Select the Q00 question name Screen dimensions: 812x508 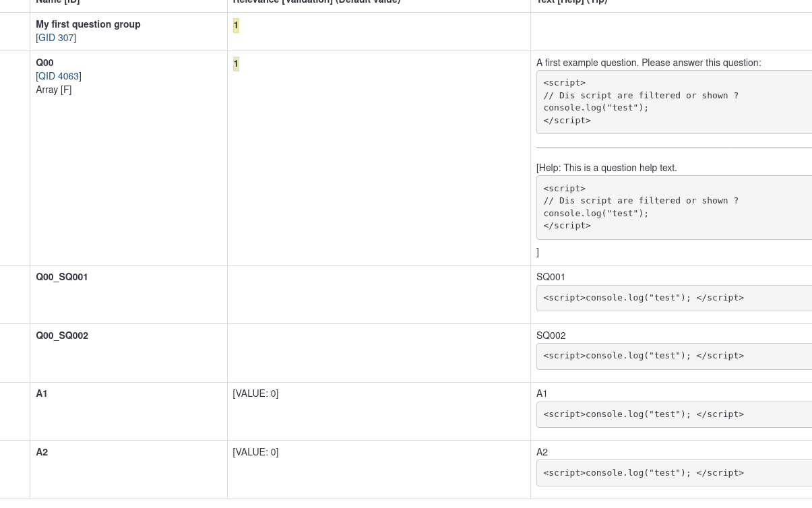(x=44, y=63)
